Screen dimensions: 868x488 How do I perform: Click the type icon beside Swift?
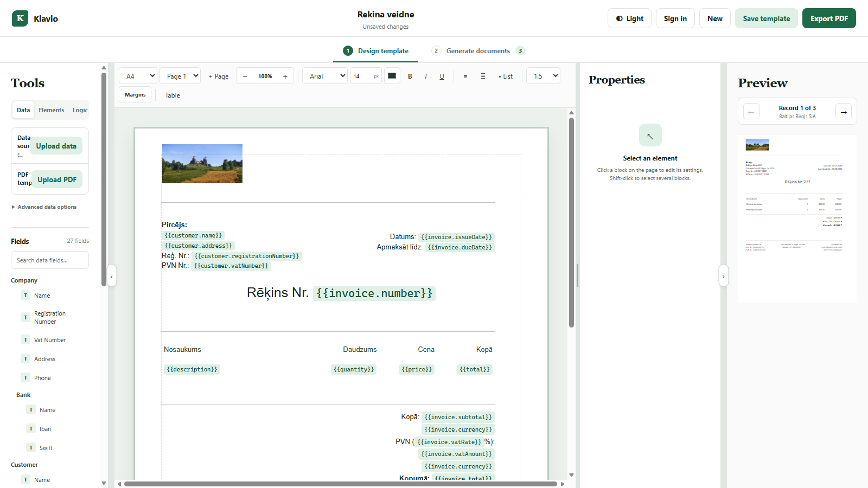coord(31,448)
